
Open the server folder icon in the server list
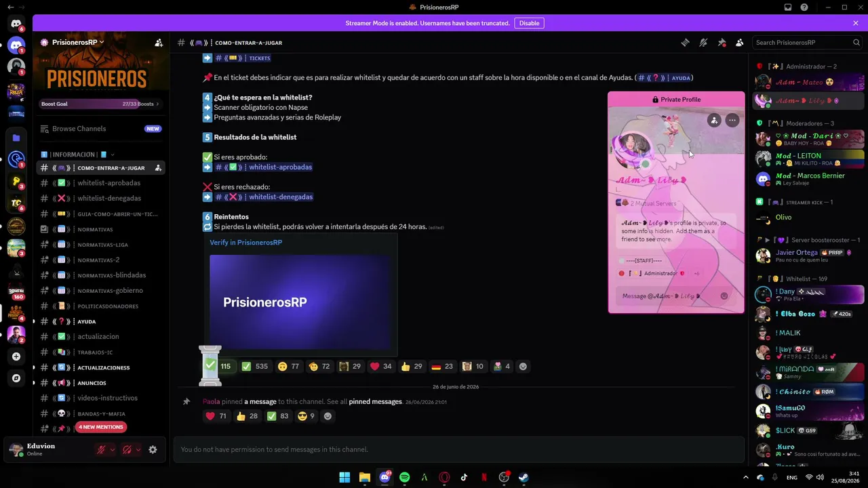pyautogui.click(x=16, y=138)
